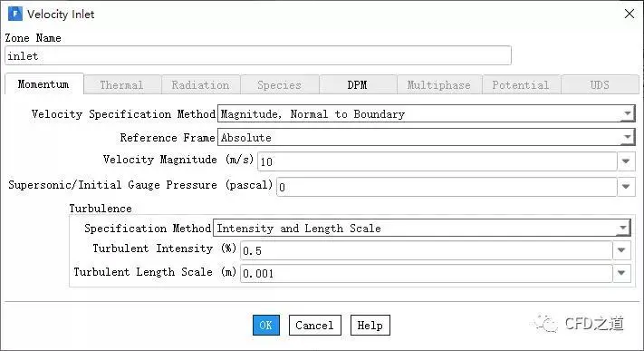Edit the Turbulent Intensity value field
The image size is (644, 351).
pyautogui.click(x=427, y=250)
